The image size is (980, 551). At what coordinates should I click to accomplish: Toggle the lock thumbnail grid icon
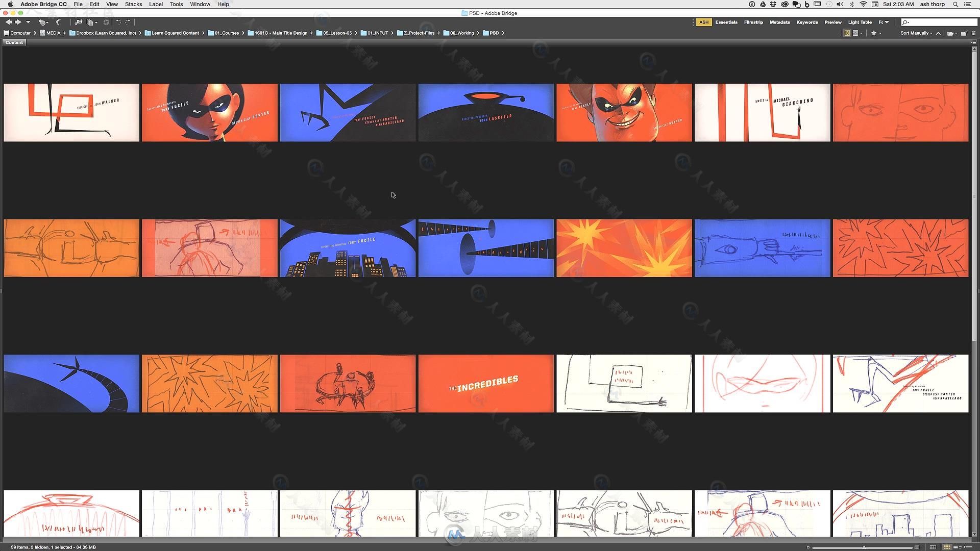[933, 547]
